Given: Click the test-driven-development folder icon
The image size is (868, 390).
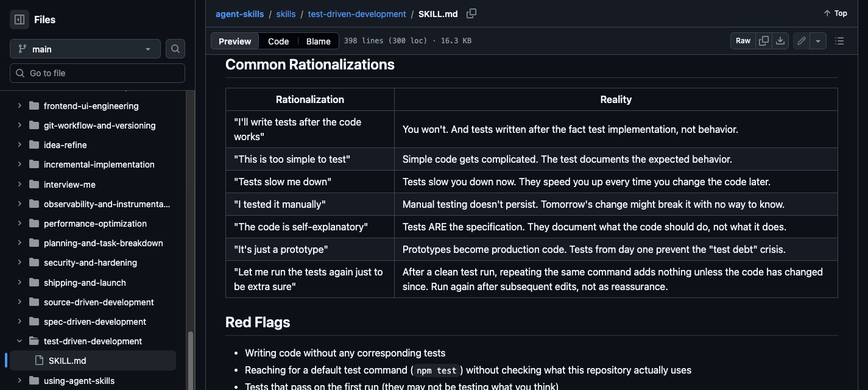Looking at the screenshot, I should click(x=34, y=341).
